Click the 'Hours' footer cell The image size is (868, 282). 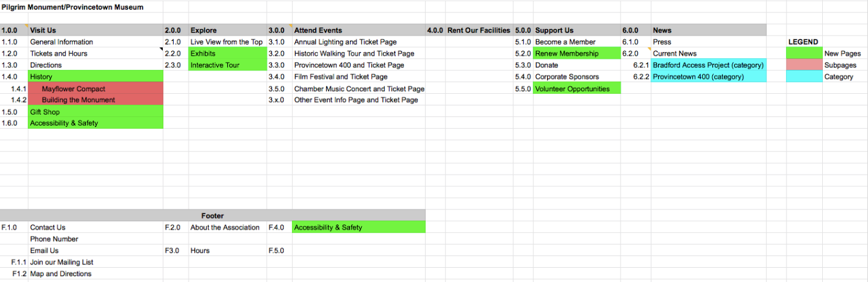227,251
